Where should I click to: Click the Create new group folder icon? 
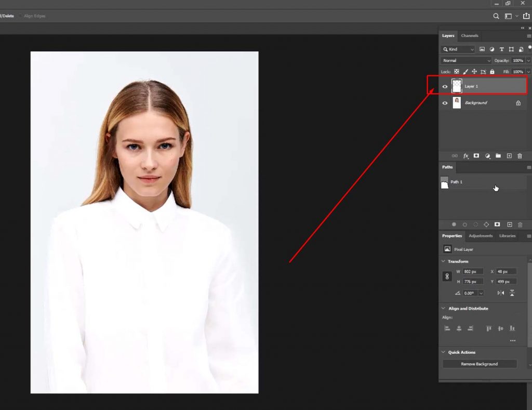click(x=498, y=156)
